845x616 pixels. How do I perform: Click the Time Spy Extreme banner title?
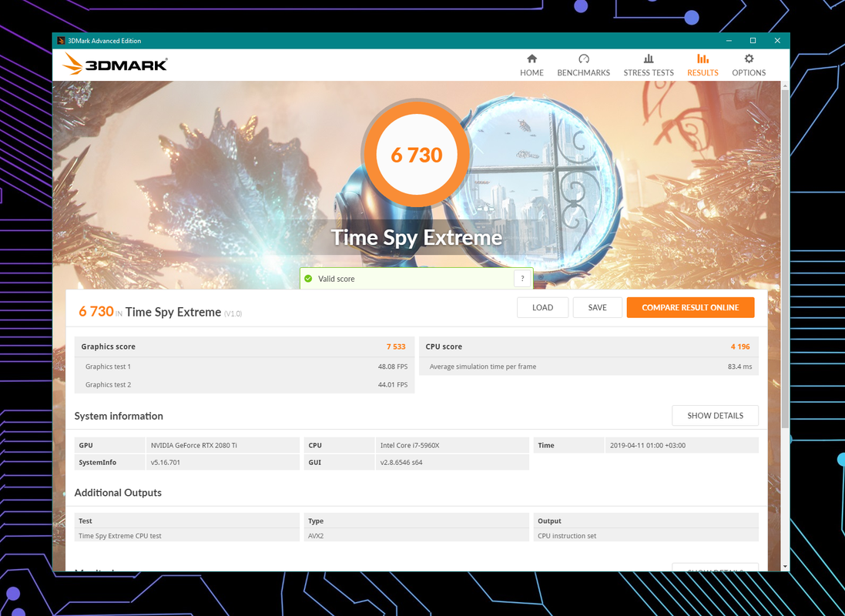(417, 238)
